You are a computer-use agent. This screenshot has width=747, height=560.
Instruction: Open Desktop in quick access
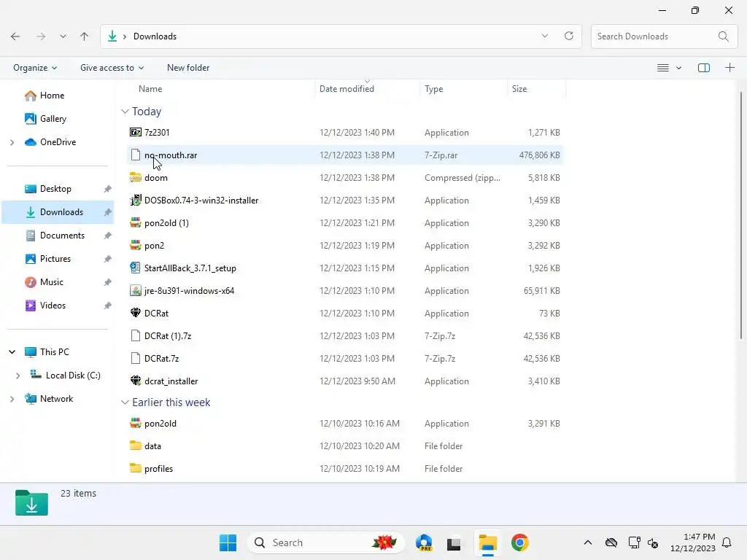coord(55,189)
